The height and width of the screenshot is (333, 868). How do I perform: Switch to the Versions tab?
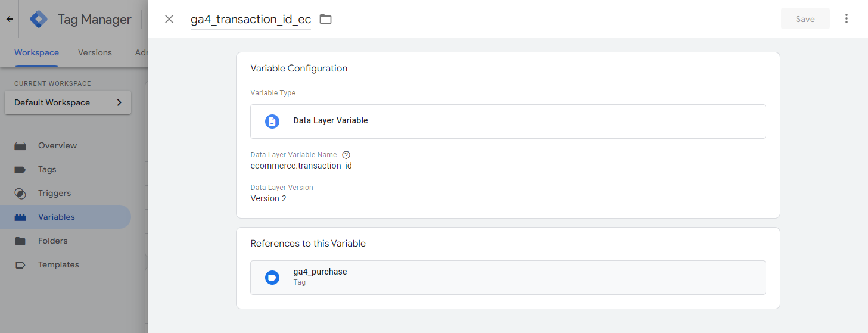[95, 52]
